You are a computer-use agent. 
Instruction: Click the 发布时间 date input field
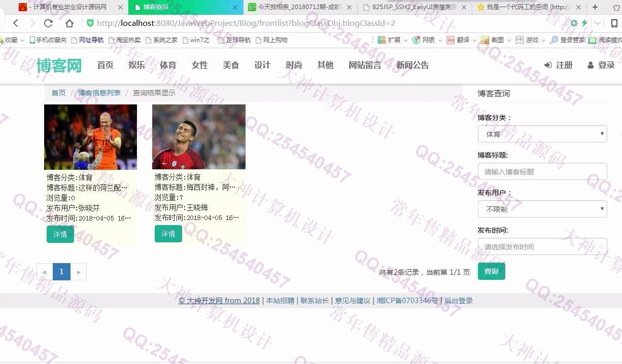542,246
